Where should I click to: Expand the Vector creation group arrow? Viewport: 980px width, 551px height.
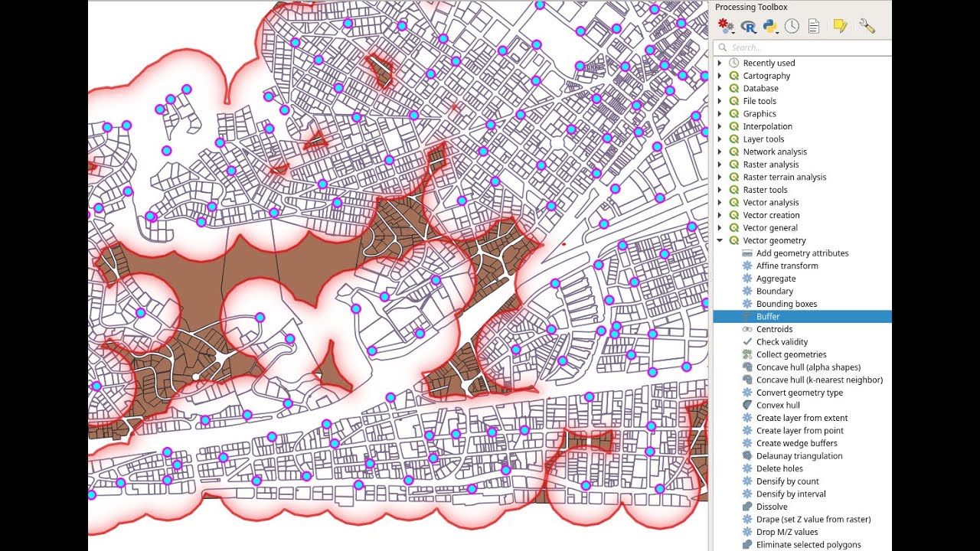(x=720, y=215)
